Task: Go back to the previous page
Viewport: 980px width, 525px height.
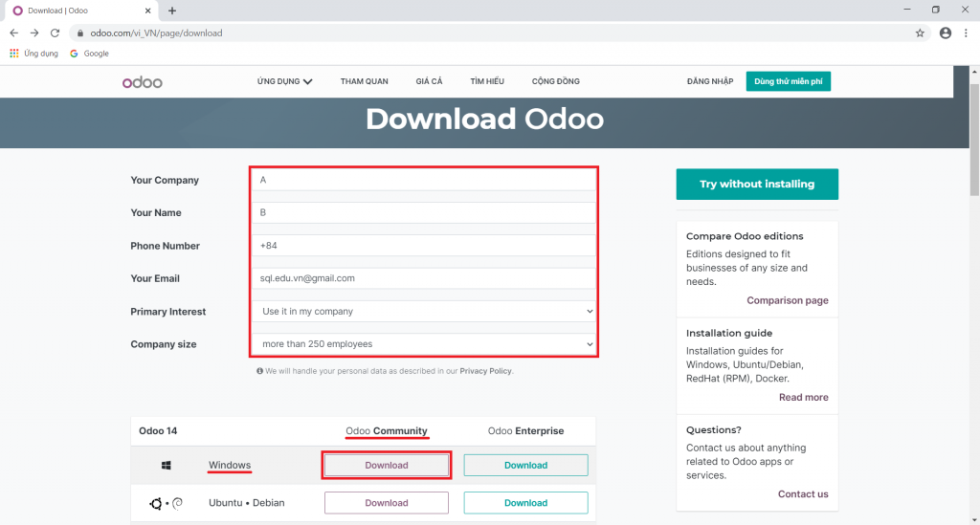Action: tap(13, 33)
